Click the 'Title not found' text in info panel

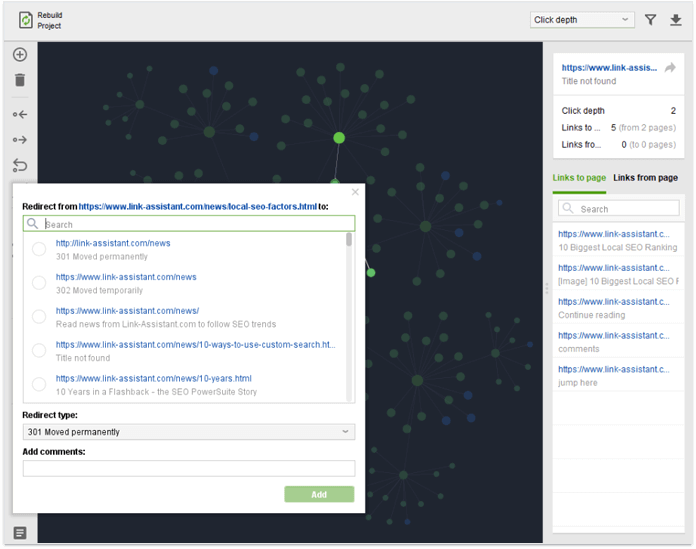[x=589, y=81]
